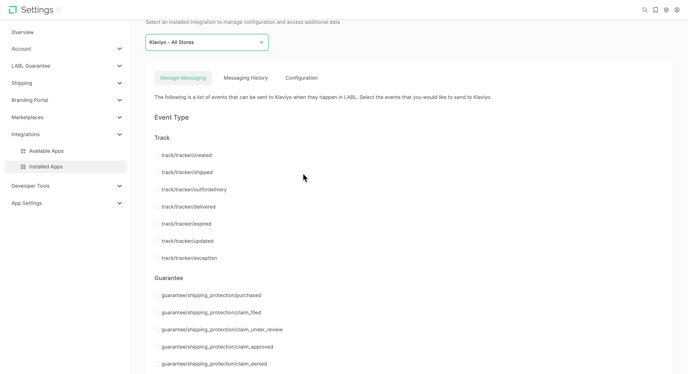Click the track/tracker/created label text
688x374 pixels.
tap(186, 155)
